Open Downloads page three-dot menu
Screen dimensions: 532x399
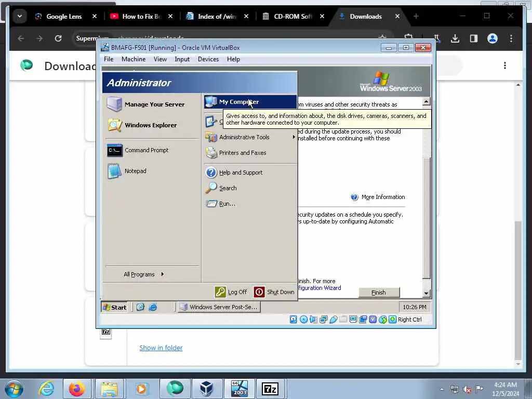(x=505, y=65)
